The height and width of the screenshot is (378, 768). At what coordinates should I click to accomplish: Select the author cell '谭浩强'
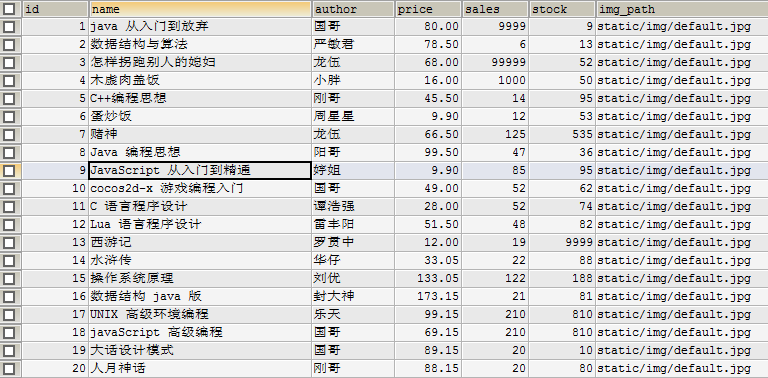[x=353, y=206]
